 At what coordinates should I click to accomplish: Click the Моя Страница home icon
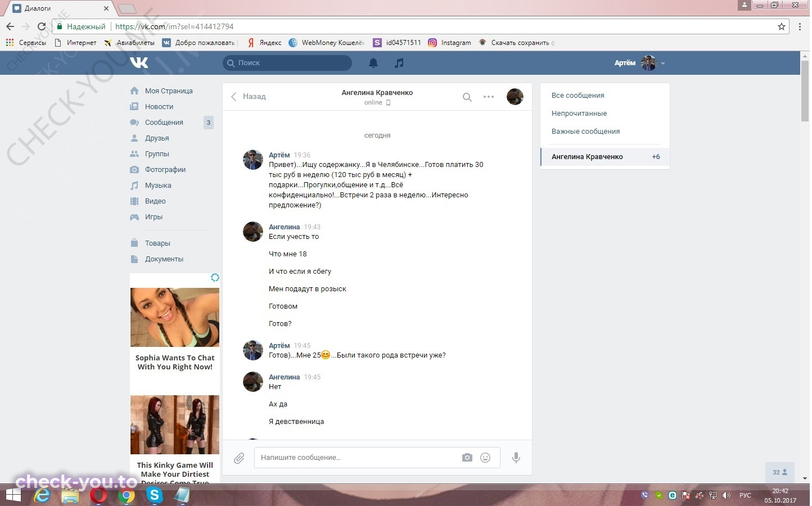[134, 91]
